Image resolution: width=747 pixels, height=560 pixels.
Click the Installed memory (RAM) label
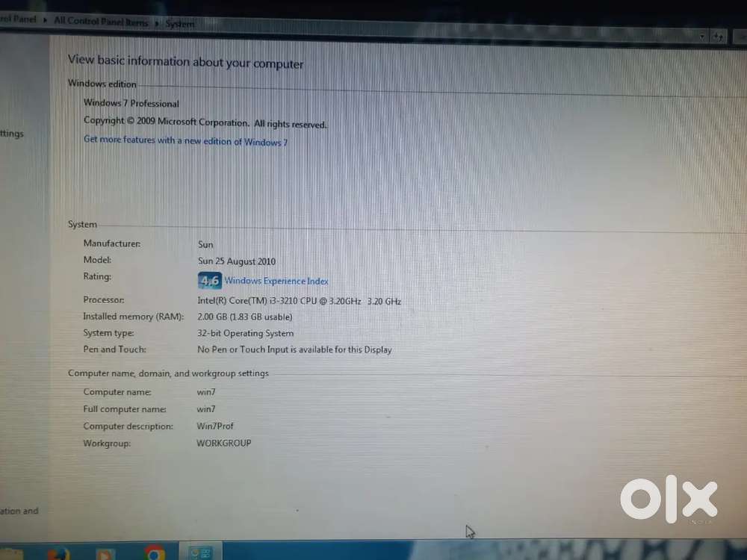(x=134, y=317)
